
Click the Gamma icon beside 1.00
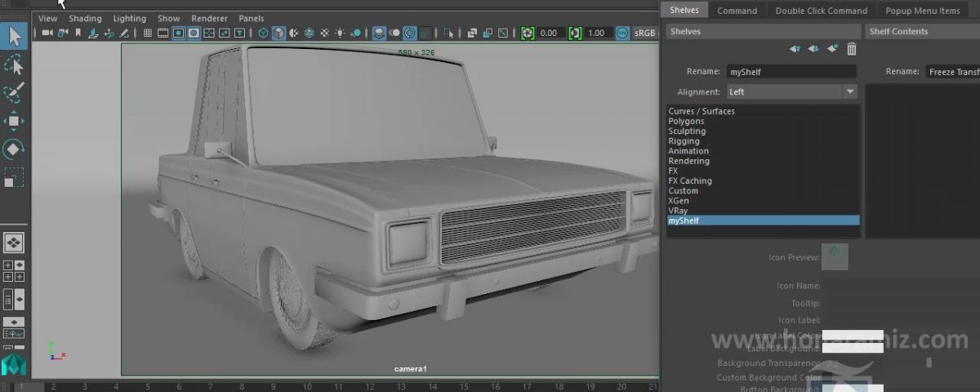576,33
